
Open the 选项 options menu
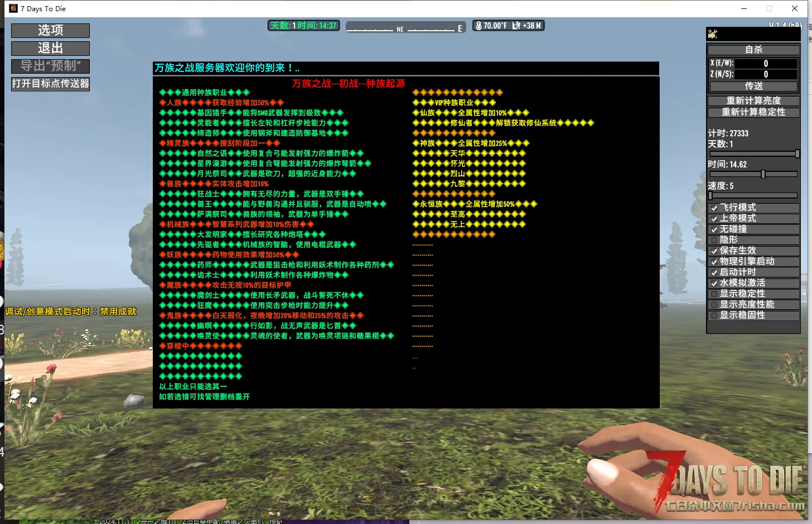click(x=50, y=30)
